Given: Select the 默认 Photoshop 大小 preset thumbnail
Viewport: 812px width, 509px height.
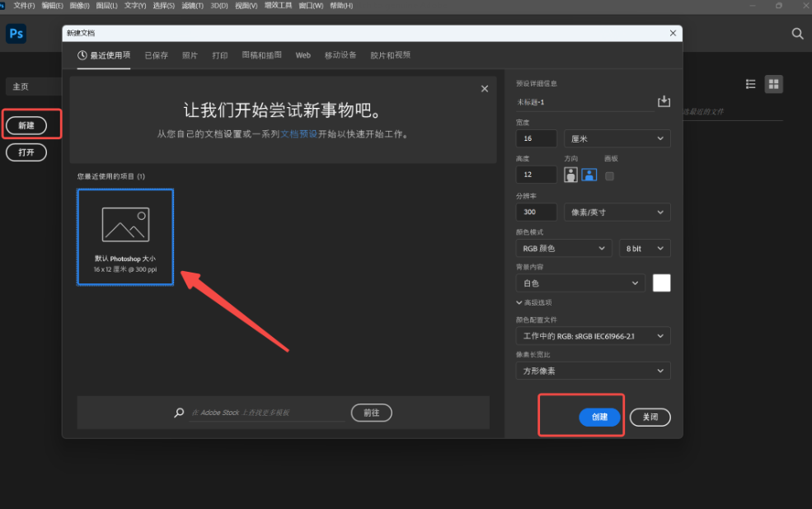Looking at the screenshot, I should click(125, 237).
